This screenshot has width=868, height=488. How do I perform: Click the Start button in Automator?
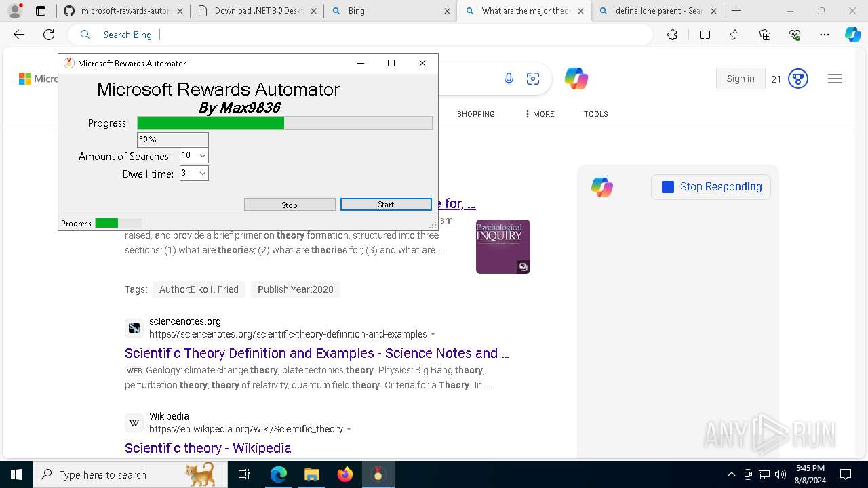click(386, 205)
